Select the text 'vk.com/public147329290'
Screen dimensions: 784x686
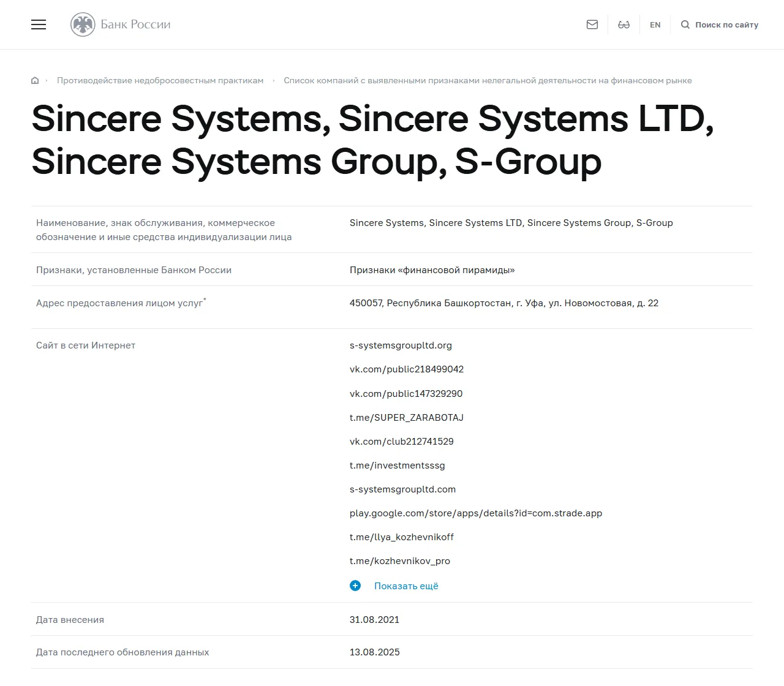click(x=406, y=393)
